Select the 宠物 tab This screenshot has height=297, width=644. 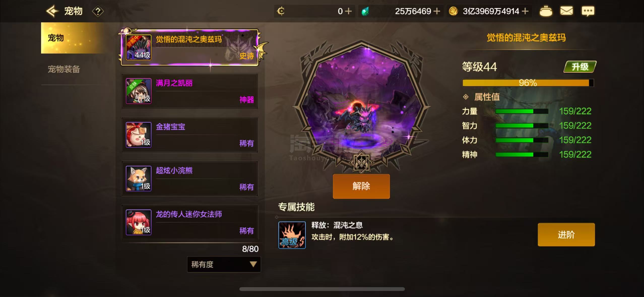[x=72, y=38]
